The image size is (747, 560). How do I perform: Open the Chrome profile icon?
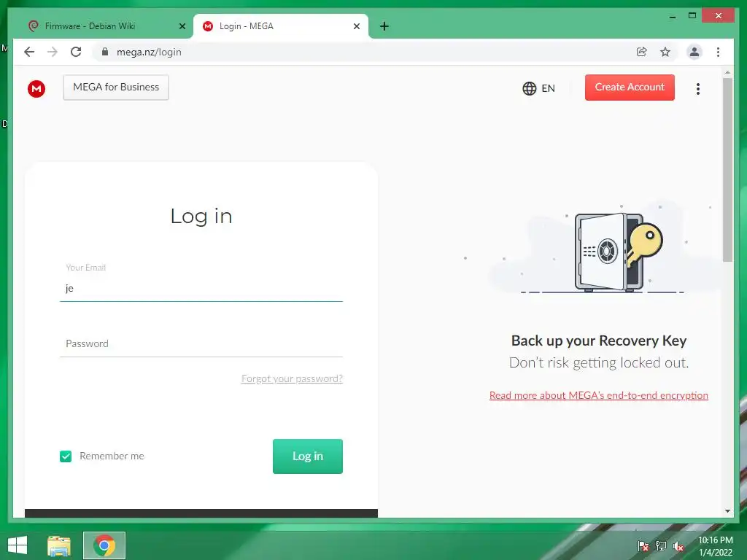(x=694, y=52)
